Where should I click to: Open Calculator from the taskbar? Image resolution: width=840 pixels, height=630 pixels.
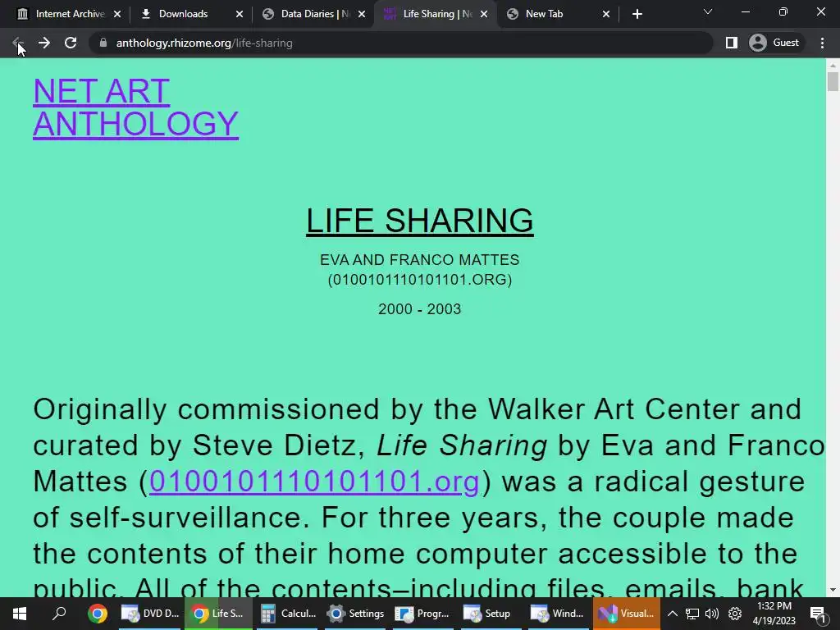(x=289, y=614)
